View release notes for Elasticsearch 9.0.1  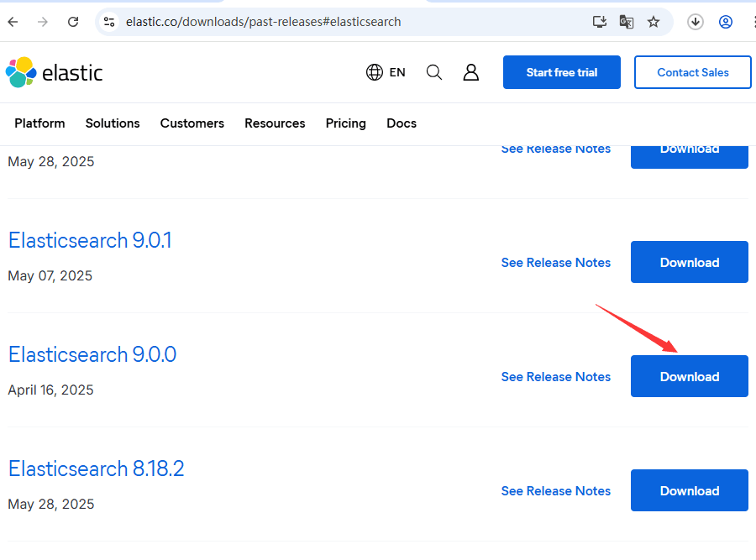(556, 263)
